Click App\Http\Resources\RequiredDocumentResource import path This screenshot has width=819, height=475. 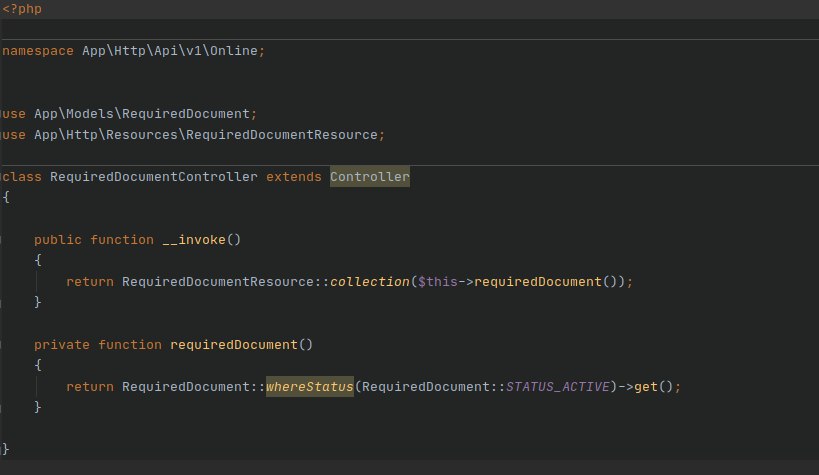click(206, 135)
